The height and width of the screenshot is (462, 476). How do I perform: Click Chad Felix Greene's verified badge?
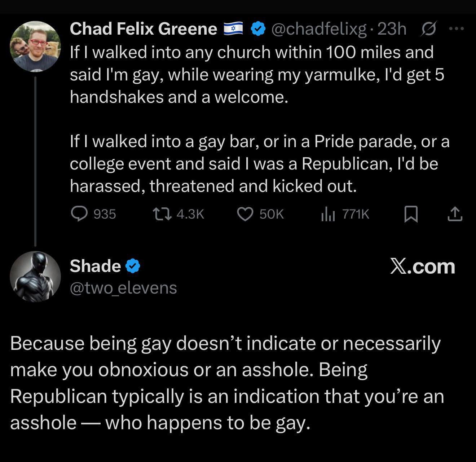[x=258, y=29]
